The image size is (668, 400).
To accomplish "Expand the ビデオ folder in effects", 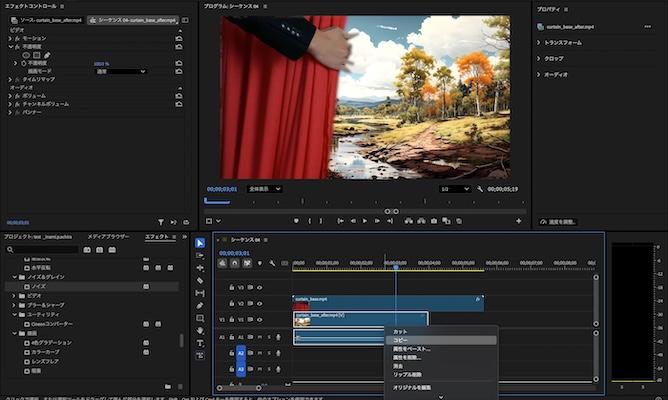I will click(14, 296).
